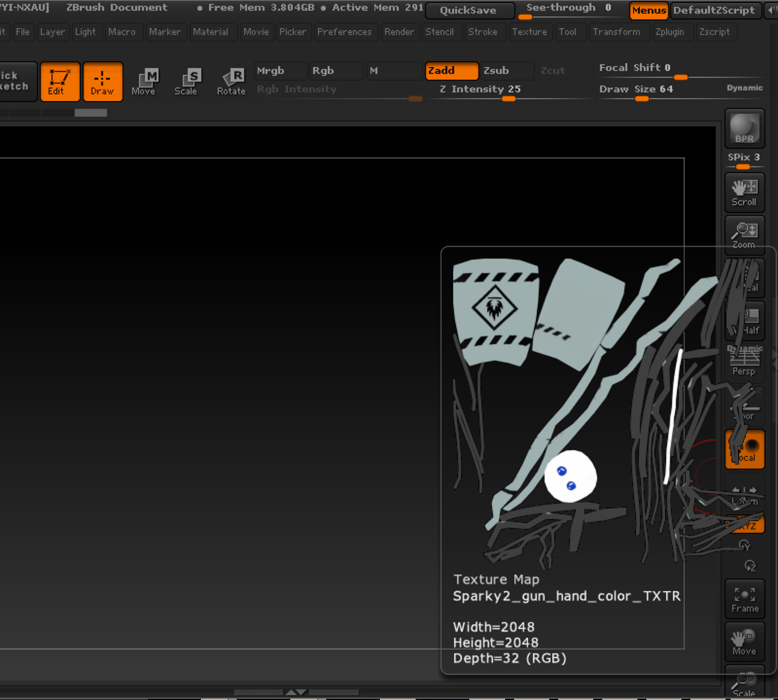The height and width of the screenshot is (700, 778).
Task: Open the Light menu
Action: pyautogui.click(x=86, y=32)
